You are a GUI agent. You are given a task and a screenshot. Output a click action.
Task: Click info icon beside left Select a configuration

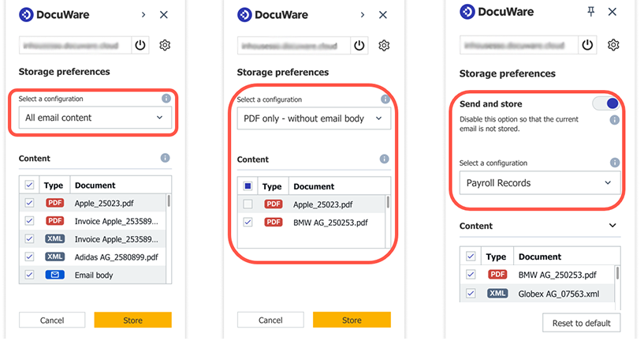(x=166, y=99)
